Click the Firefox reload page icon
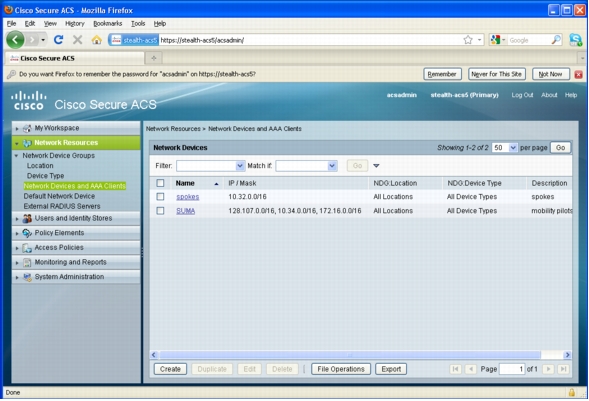Image resolution: width=589 pixels, height=401 pixels. coord(58,39)
